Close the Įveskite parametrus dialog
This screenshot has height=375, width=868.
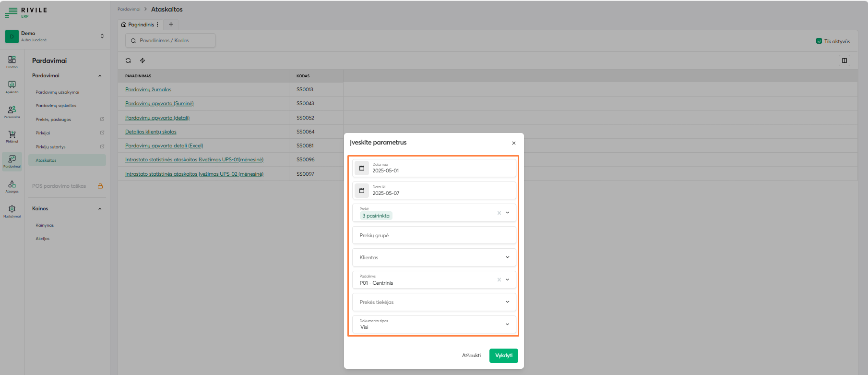click(514, 143)
